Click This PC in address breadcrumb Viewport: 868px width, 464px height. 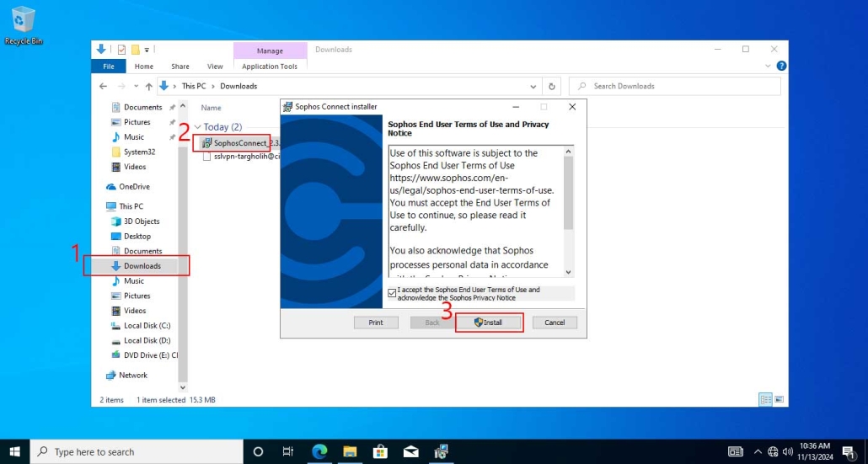pos(194,86)
